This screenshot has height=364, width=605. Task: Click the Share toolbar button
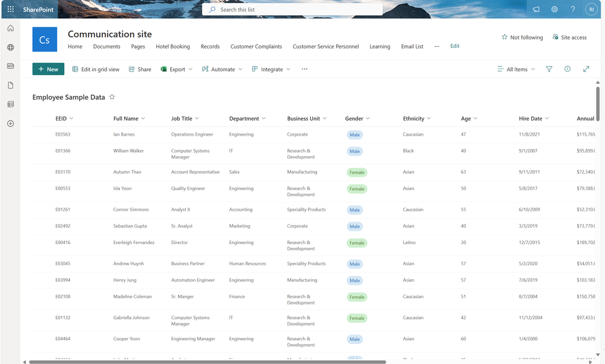140,70
